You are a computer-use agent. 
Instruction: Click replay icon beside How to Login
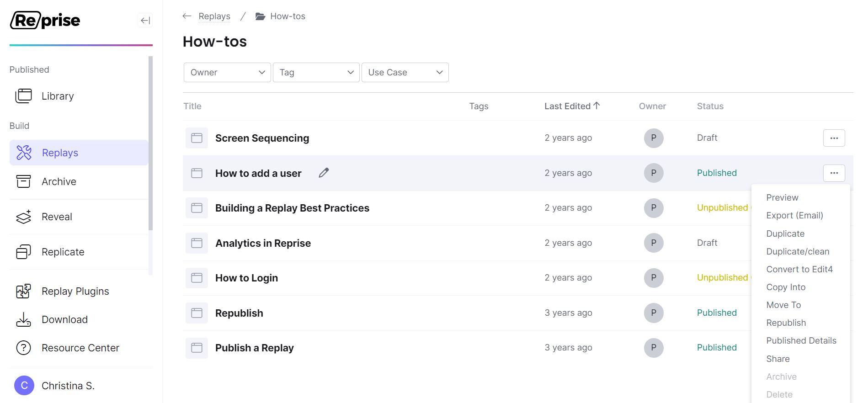(x=197, y=278)
